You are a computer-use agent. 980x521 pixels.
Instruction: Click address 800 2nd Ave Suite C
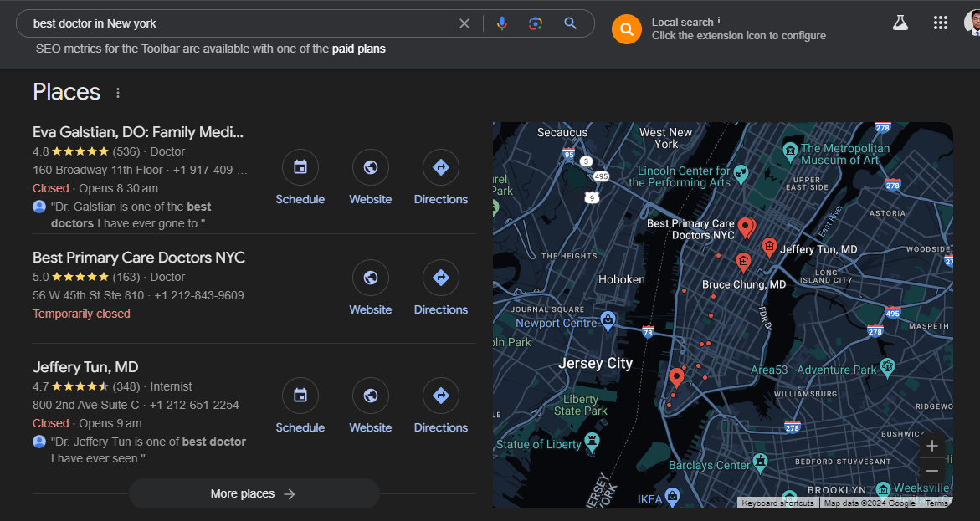click(x=85, y=405)
